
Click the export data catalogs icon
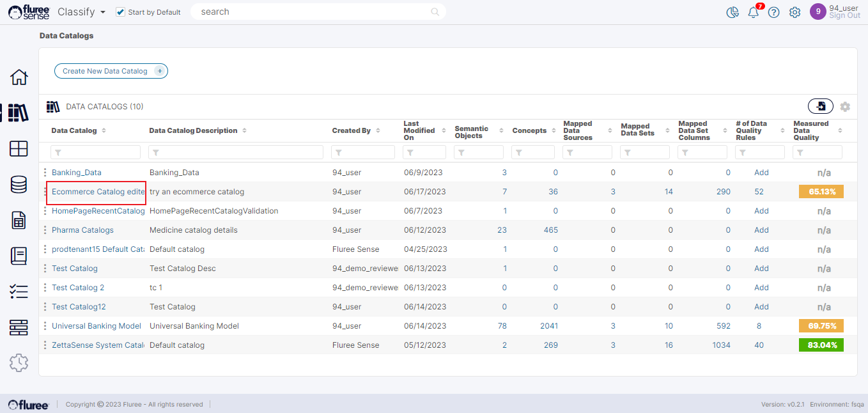[x=821, y=106]
